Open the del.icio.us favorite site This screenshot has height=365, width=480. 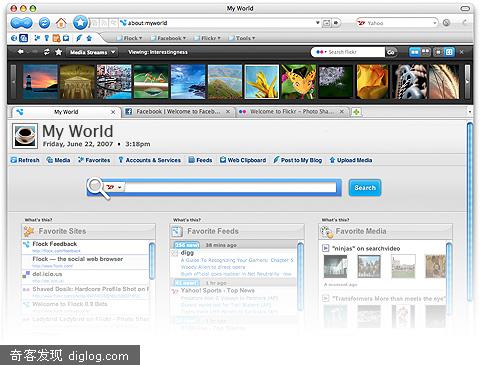47,274
